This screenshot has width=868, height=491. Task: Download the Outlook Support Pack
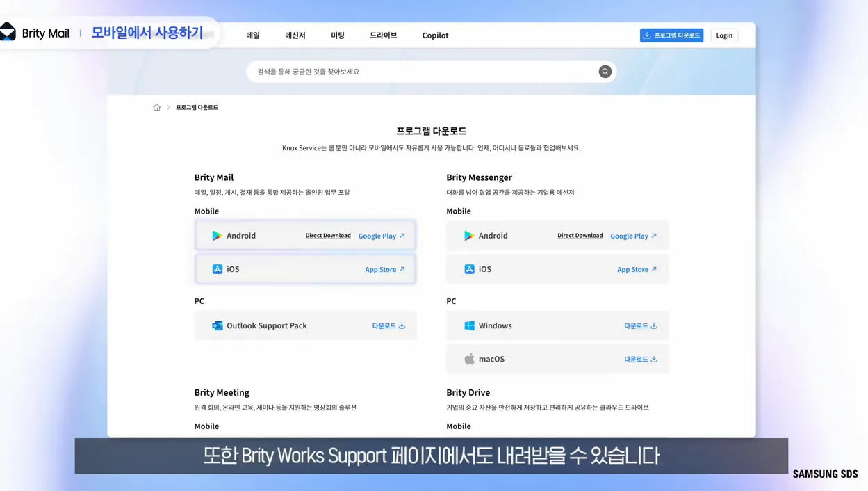pyautogui.click(x=388, y=325)
